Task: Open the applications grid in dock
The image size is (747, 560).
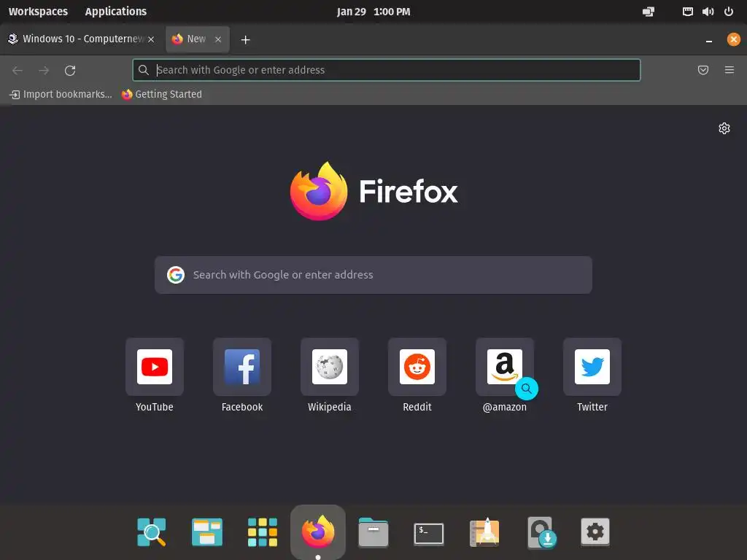Action: click(263, 532)
